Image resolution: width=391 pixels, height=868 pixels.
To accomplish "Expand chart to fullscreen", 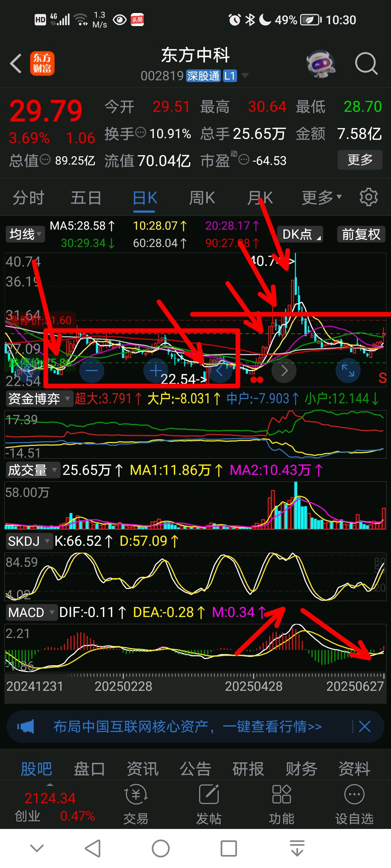I will pos(348,370).
